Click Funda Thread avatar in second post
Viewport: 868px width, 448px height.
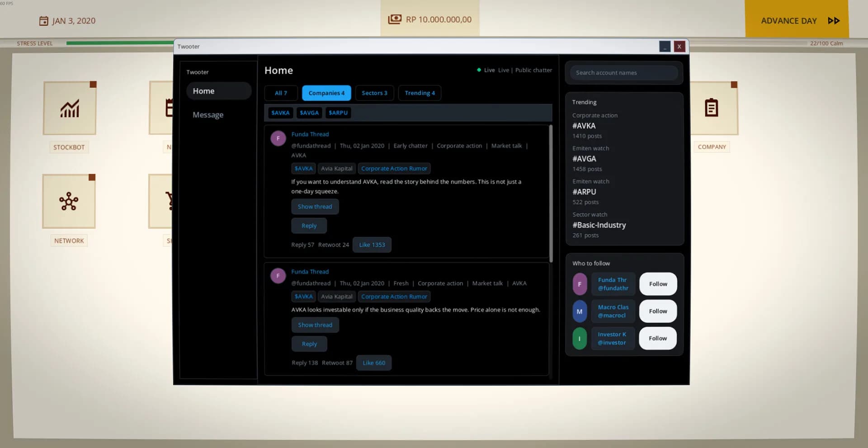pos(278,276)
